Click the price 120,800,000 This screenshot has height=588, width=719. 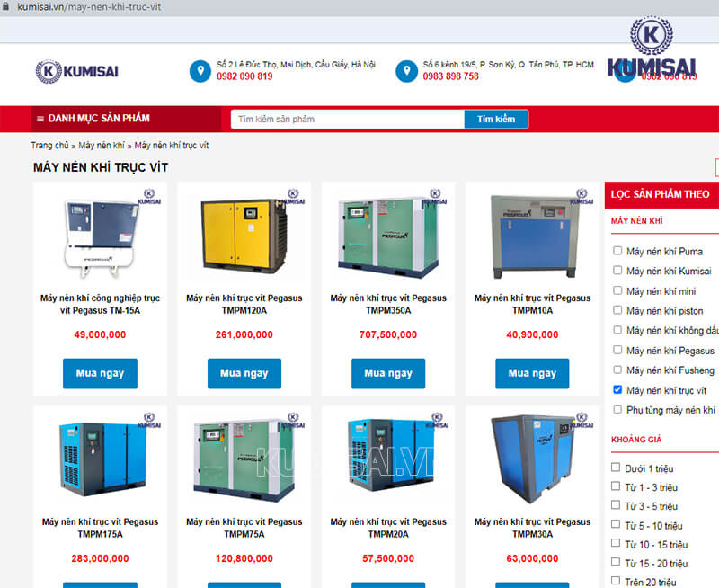click(x=244, y=558)
